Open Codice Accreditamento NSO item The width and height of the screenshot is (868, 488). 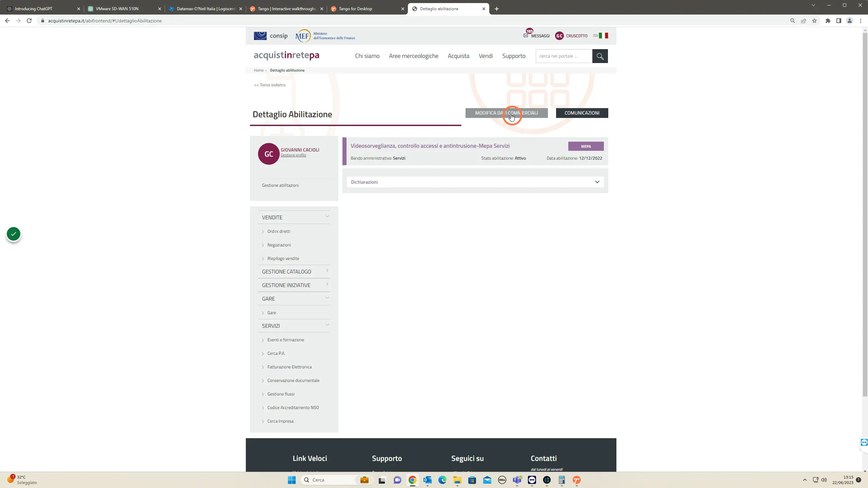[x=293, y=408]
